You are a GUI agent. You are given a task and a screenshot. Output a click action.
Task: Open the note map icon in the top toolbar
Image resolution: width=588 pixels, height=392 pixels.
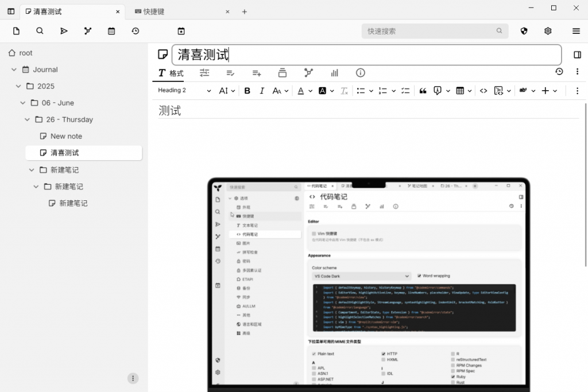[88, 31]
